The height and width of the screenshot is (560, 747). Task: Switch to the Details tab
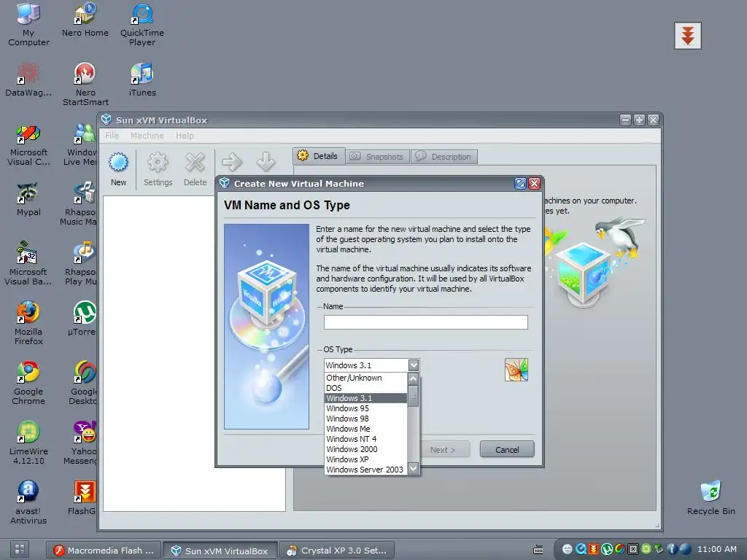(318, 156)
